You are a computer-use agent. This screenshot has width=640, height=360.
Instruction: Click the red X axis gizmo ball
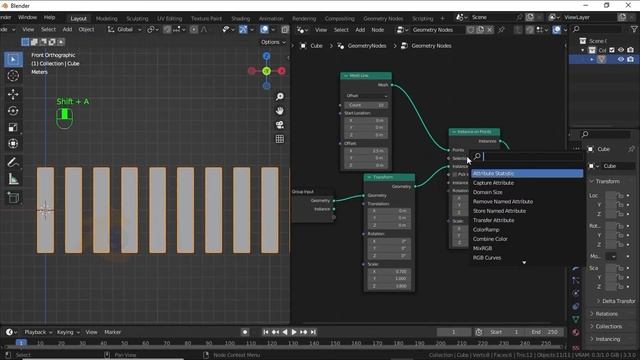282,71
